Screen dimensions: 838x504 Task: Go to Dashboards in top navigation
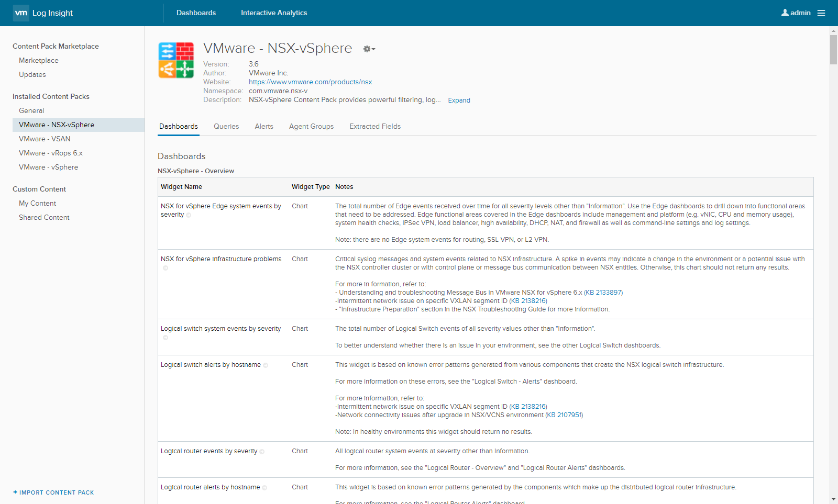pyautogui.click(x=196, y=13)
